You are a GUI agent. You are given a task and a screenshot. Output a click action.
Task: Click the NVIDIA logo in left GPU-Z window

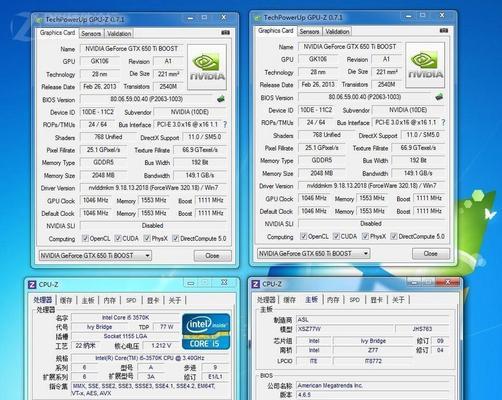(x=207, y=67)
